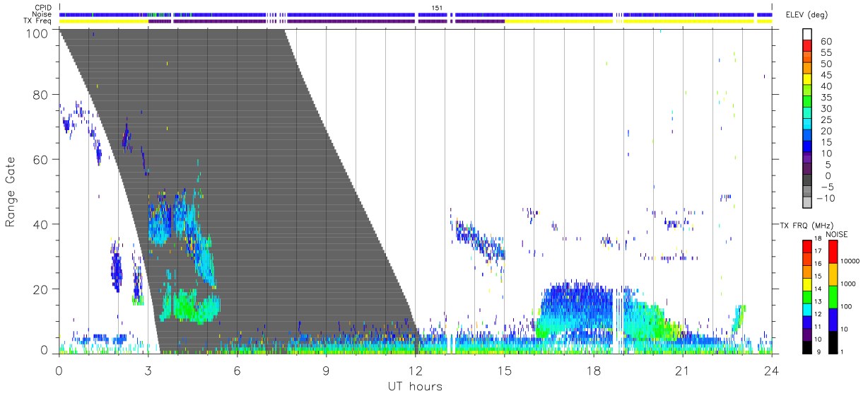Image resolution: width=868 pixels, height=401 pixels.
Task: Click the '50' label on ELEV scale
Action: tap(825, 64)
